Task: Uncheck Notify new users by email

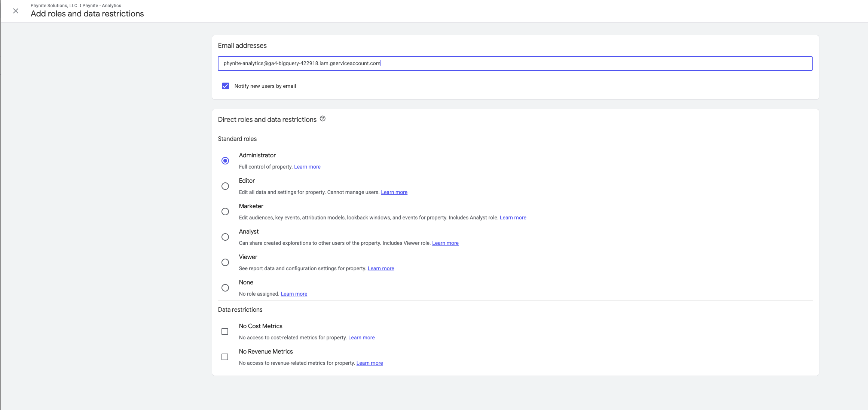Action: coord(226,86)
